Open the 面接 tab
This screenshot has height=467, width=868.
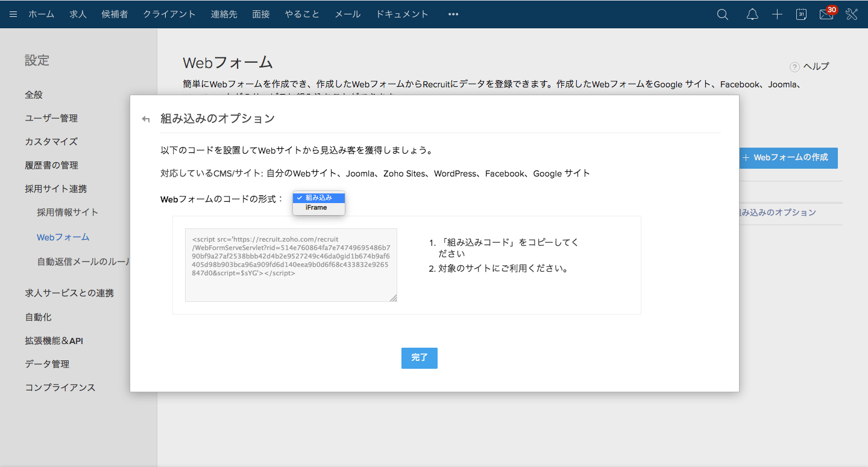coord(261,14)
